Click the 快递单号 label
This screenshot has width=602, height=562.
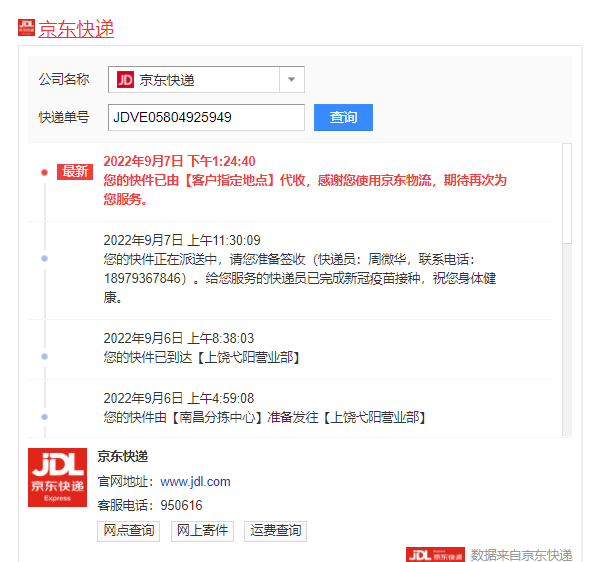[x=64, y=117]
